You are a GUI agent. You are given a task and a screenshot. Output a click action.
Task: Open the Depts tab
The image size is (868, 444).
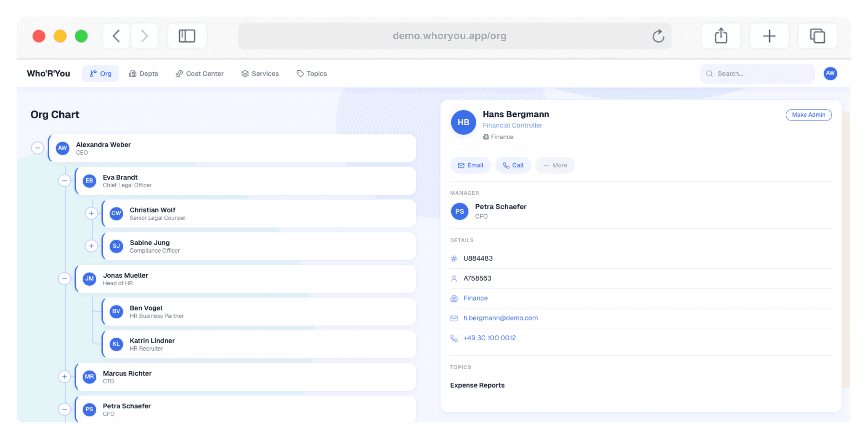(x=144, y=74)
